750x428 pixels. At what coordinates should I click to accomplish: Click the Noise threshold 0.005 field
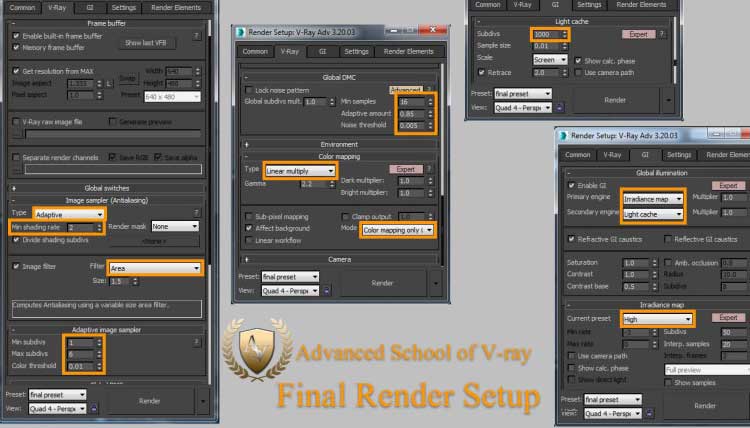pos(412,125)
